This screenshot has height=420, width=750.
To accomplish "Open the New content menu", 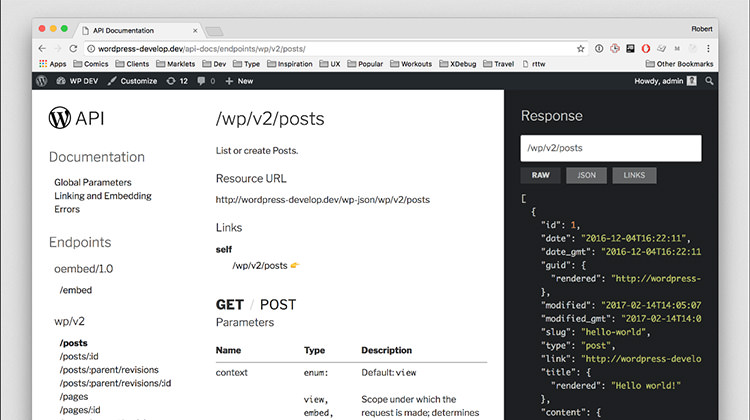I will [239, 81].
